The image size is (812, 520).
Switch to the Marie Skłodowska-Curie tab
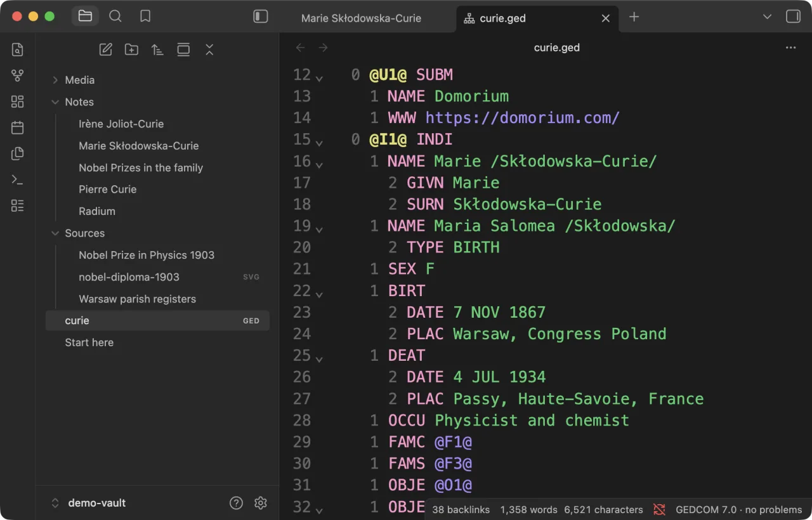362,18
